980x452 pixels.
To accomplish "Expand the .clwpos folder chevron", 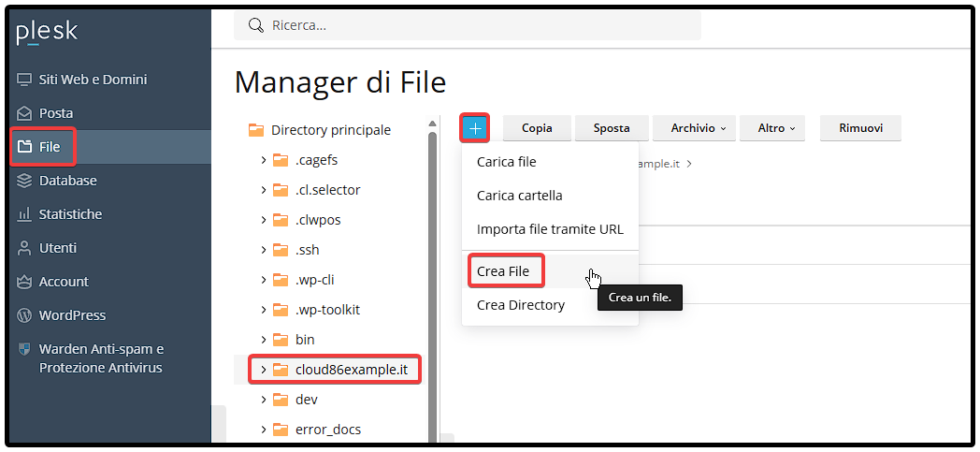I will [264, 220].
